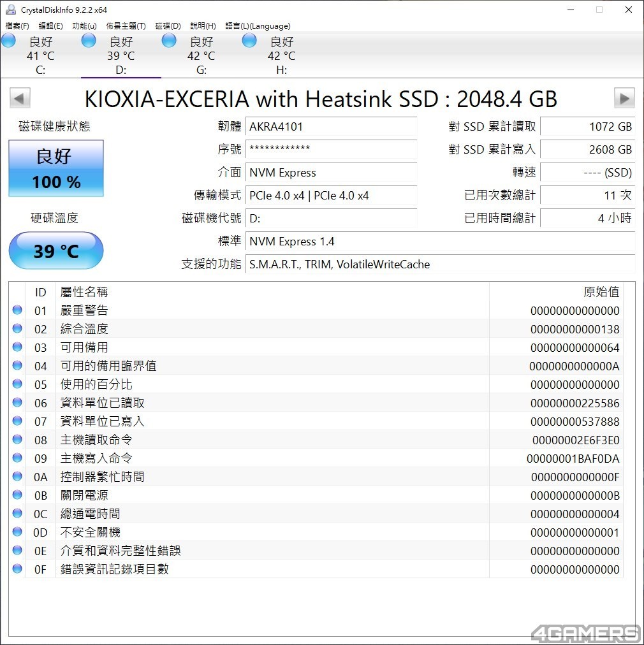Select row text 綜合溫度

[84, 329]
